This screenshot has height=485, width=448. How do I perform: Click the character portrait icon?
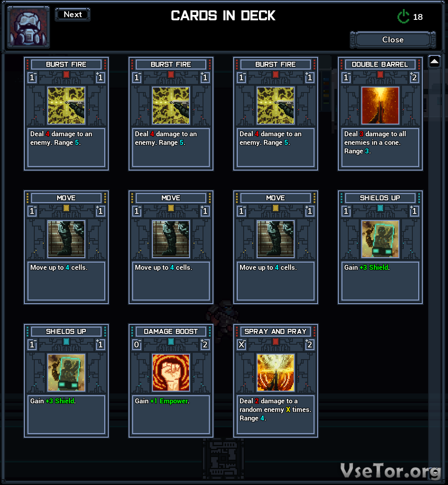28,27
